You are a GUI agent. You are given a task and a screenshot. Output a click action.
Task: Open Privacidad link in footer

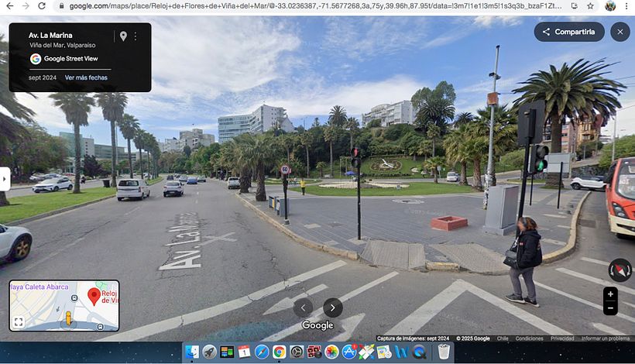tap(562, 338)
